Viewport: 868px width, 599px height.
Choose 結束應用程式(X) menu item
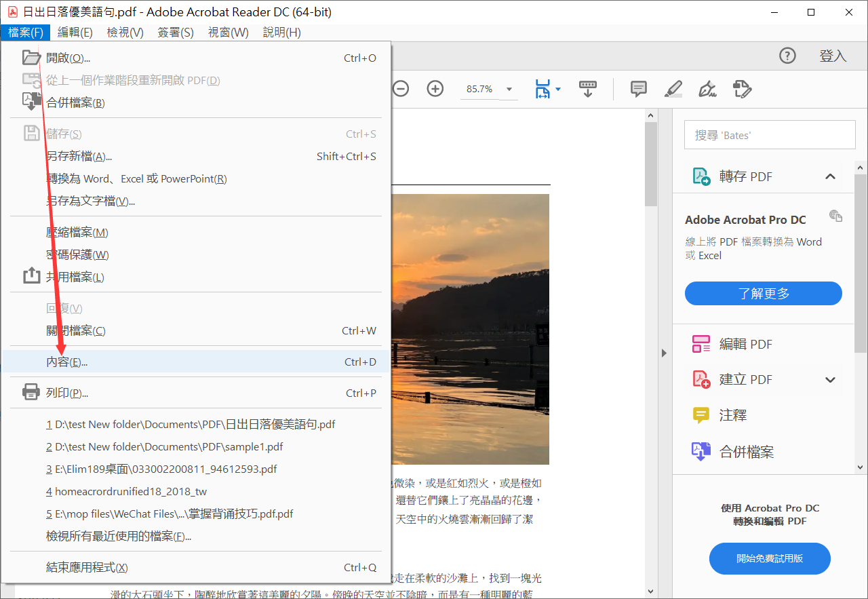(x=196, y=568)
